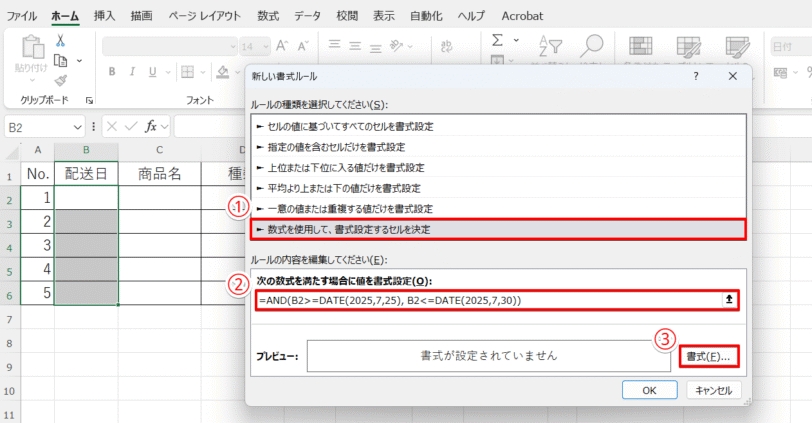The height and width of the screenshot is (423, 812).
Task: Toggle Underline formatting
Action: 152,72
